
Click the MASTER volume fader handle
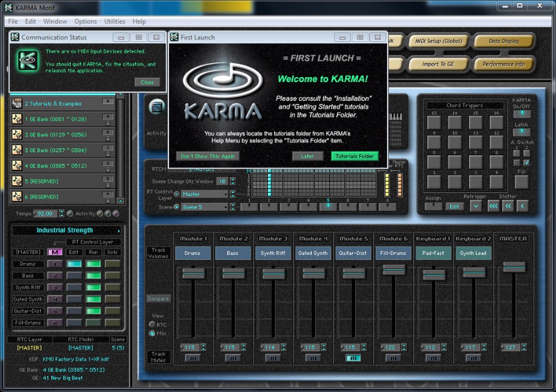[x=513, y=267]
